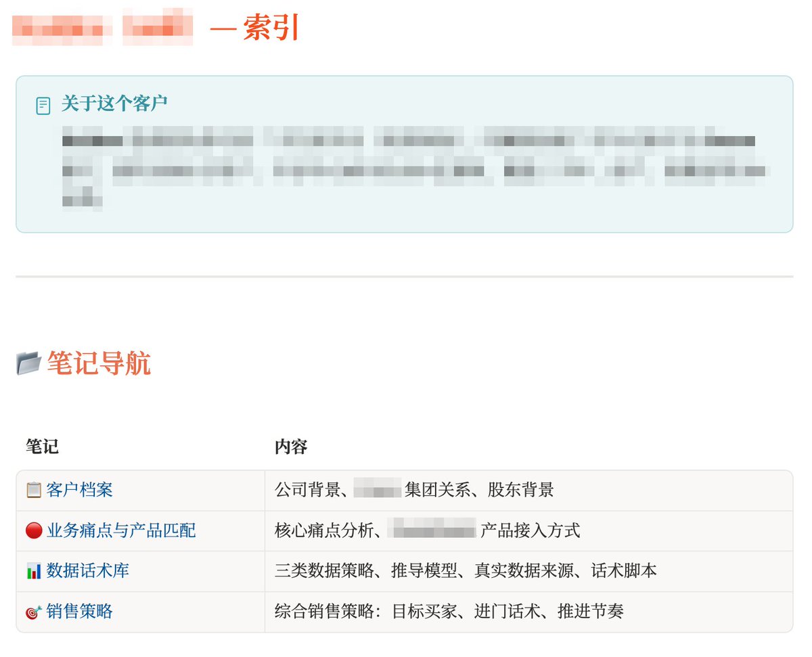Click the blurred paragraph inside the callout
The image size is (812, 657).
point(415,166)
